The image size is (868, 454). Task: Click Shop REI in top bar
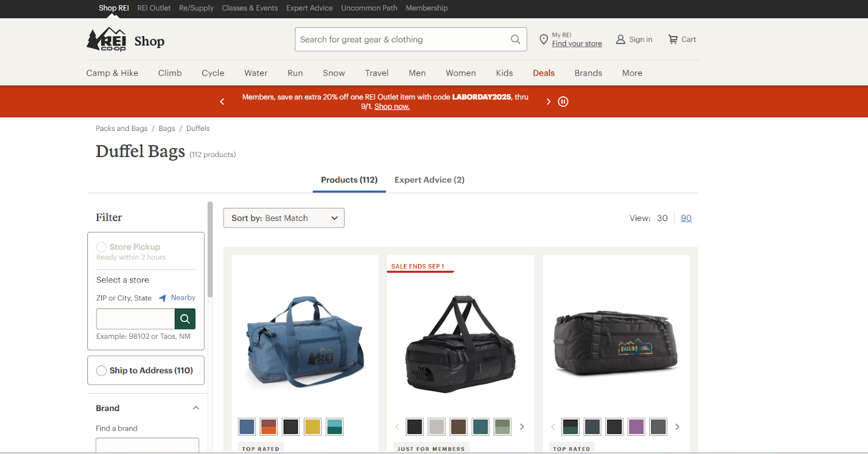[113, 8]
